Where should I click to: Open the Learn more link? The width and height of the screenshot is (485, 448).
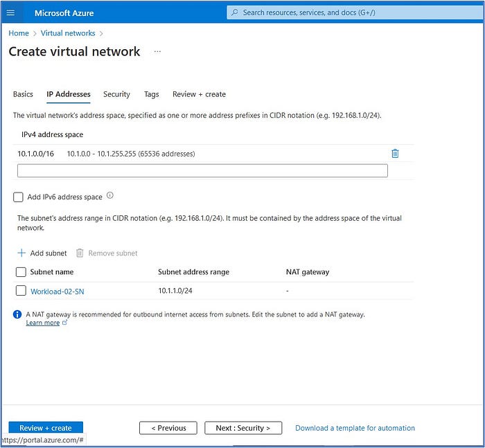click(x=43, y=323)
